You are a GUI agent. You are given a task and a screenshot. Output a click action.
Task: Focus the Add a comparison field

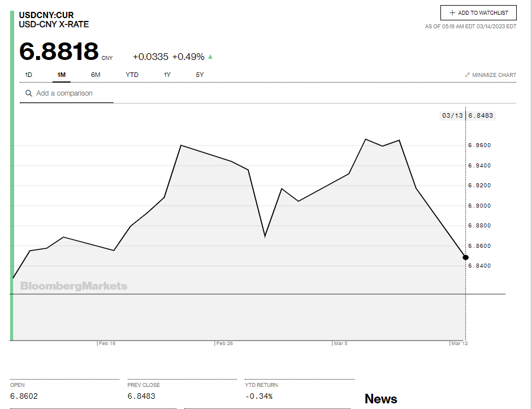[x=71, y=93]
